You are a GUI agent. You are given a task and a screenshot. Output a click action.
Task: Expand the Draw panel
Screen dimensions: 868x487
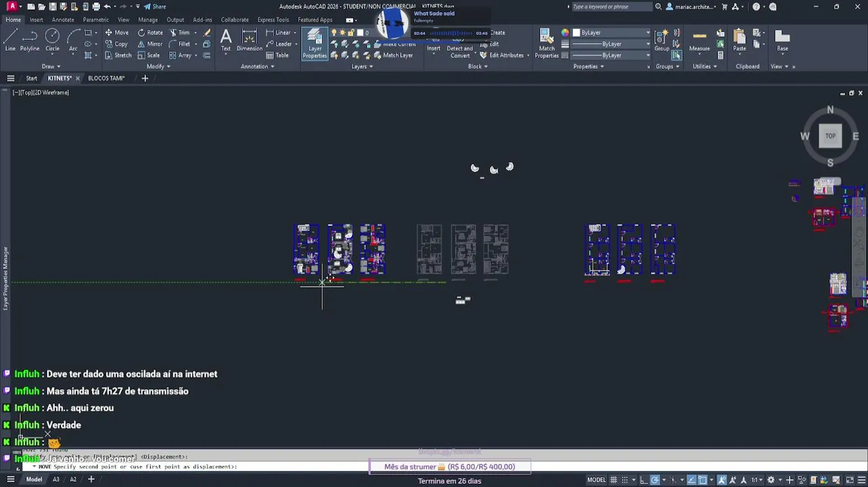click(51, 66)
